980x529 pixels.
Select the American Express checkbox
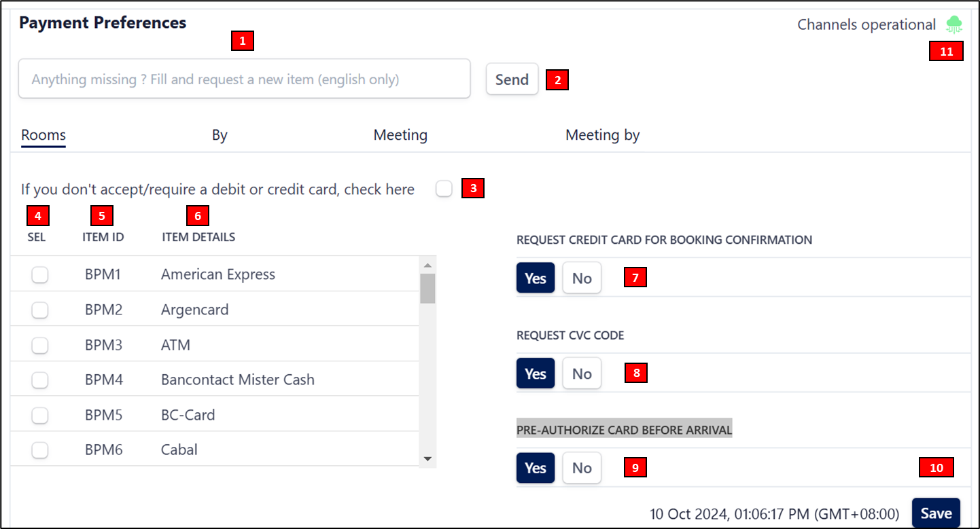[x=40, y=274]
